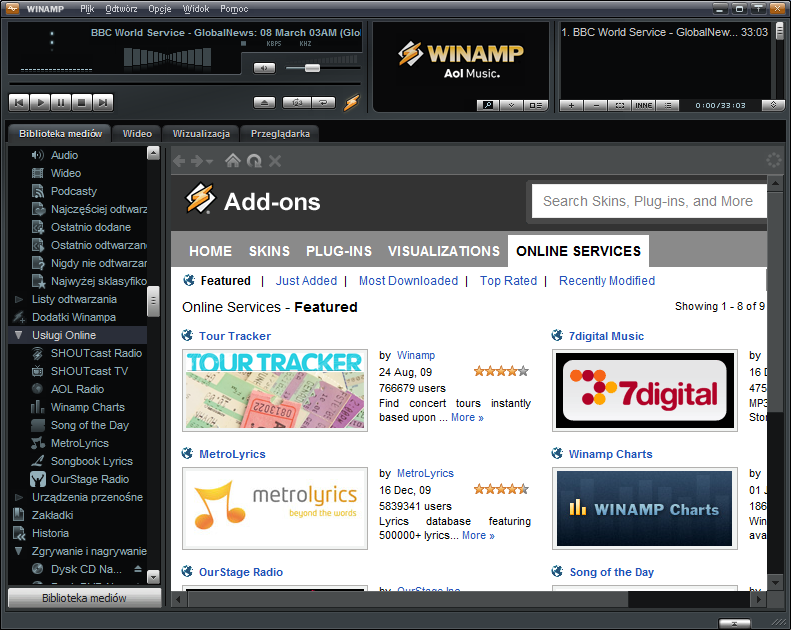Go to the browser Home page icon
Image resolution: width=791 pixels, height=630 pixels.
point(233,160)
